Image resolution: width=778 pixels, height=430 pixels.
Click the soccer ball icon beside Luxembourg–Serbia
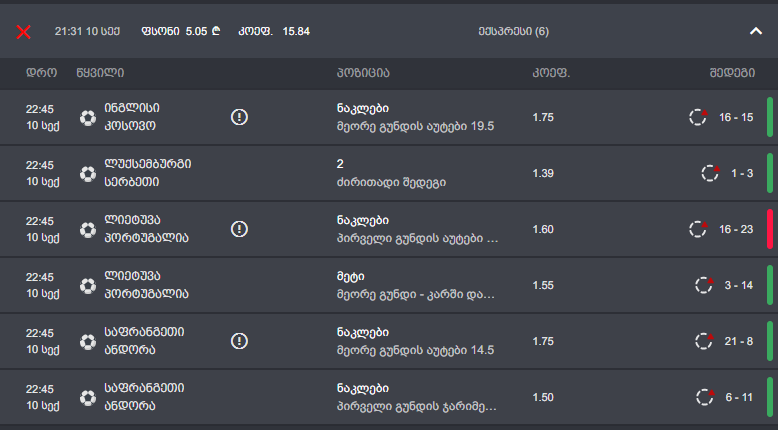[x=88, y=174]
